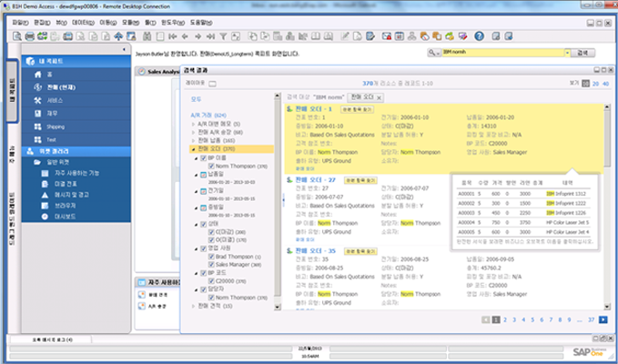Remove the 판매 오더 filter tag
The height and width of the screenshot is (364, 618).
[379, 97]
